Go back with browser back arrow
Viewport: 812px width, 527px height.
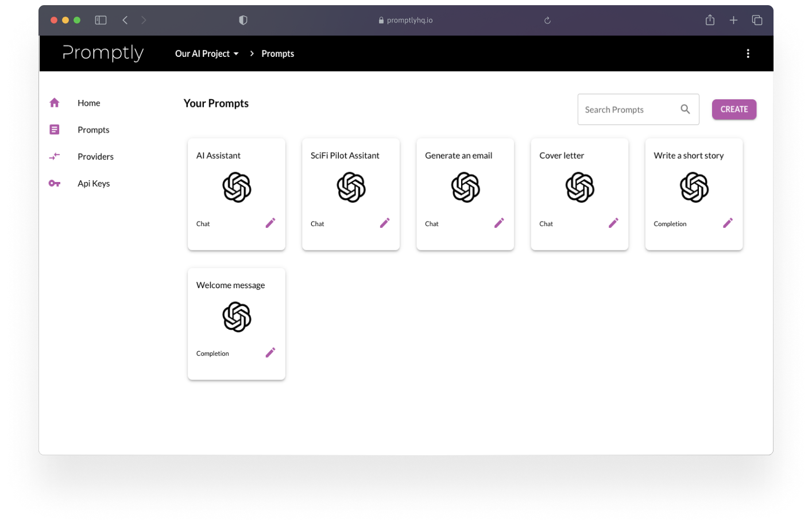(125, 20)
